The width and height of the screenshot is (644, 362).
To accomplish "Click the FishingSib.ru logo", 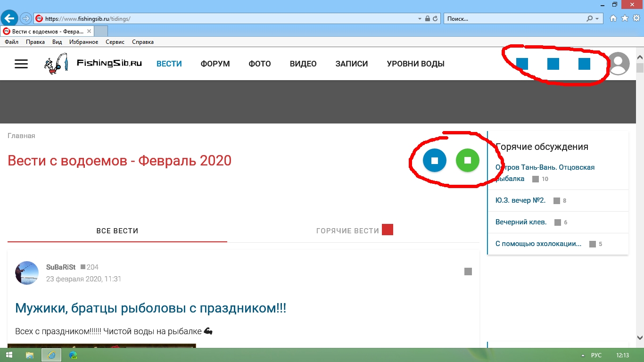I will coord(93,64).
